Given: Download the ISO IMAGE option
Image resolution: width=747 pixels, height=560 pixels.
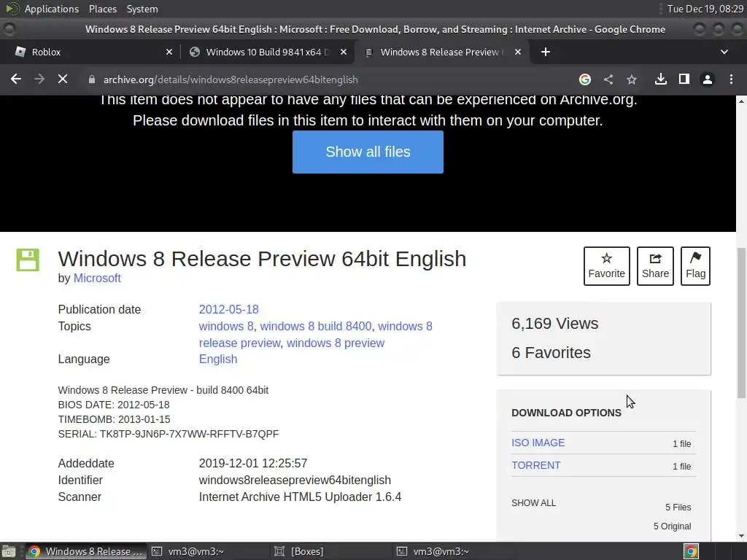Looking at the screenshot, I should point(538,443).
